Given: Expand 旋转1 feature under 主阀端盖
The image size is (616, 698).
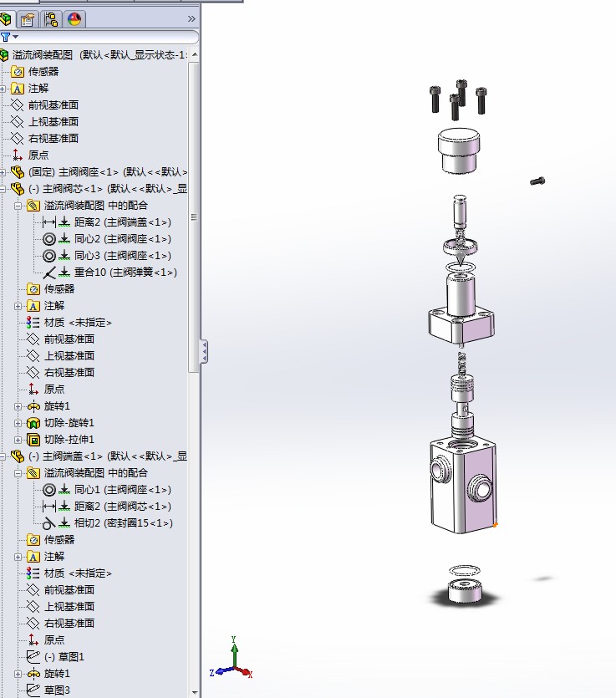Looking at the screenshot, I should click(18, 674).
